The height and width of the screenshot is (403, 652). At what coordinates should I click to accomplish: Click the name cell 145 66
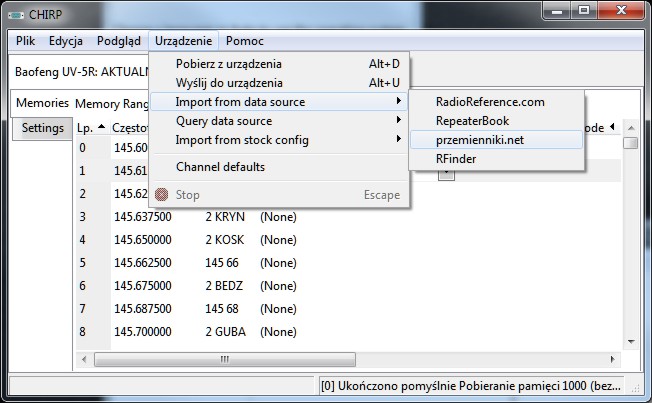[x=222, y=263]
